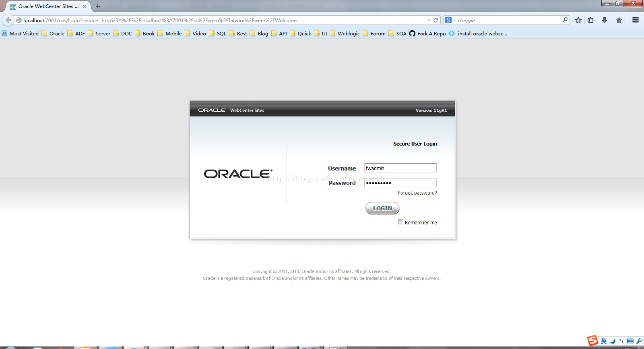Go back with the browser back arrow

[8, 20]
